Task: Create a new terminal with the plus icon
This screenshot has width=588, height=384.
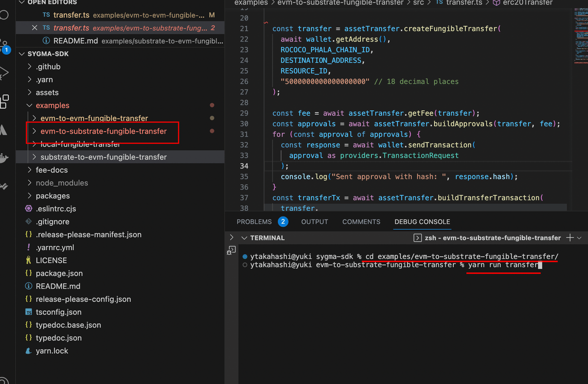Action: 570,238
